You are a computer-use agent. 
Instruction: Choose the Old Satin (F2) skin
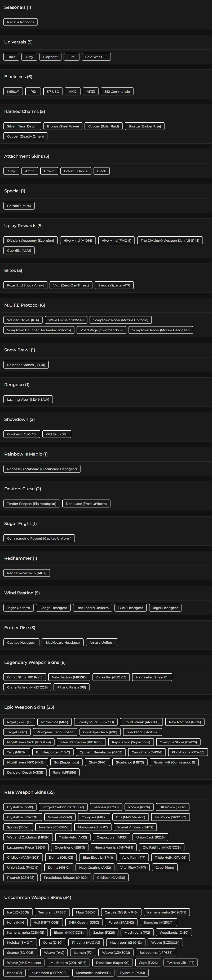(57, 434)
